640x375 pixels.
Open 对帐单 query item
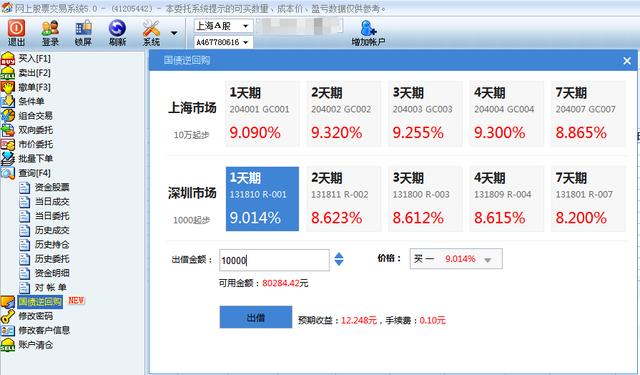click(x=51, y=287)
